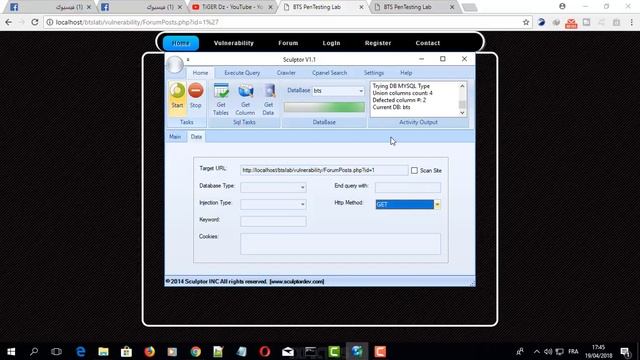Switch to last BTS PenTesting Lab tab

(x=414, y=7)
